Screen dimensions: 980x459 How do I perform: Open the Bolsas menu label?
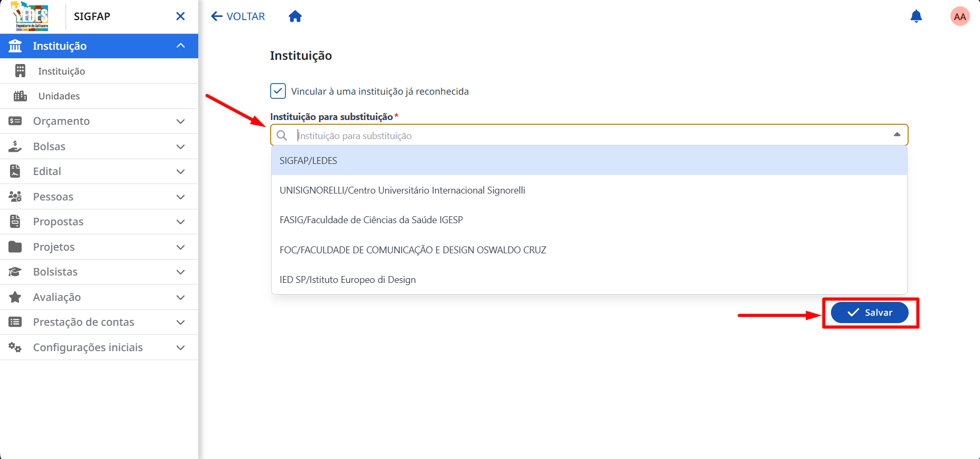click(49, 146)
